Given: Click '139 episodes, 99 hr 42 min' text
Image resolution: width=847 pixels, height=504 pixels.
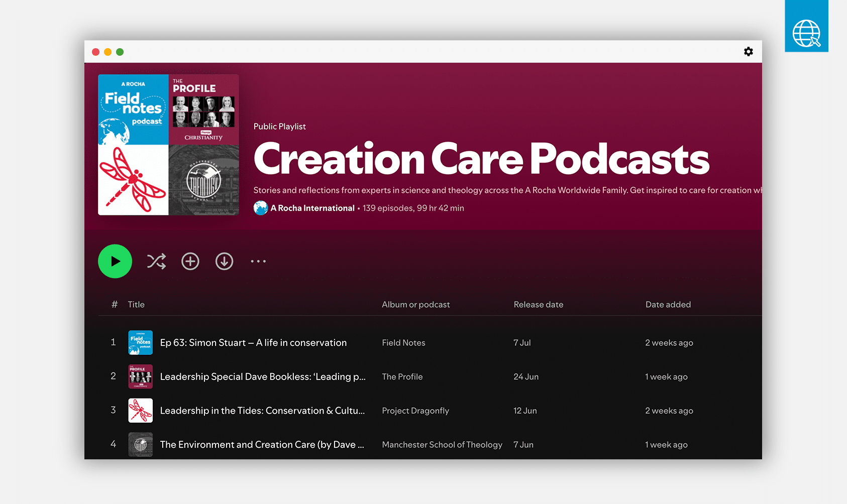Looking at the screenshot, I should coord(413,208).
